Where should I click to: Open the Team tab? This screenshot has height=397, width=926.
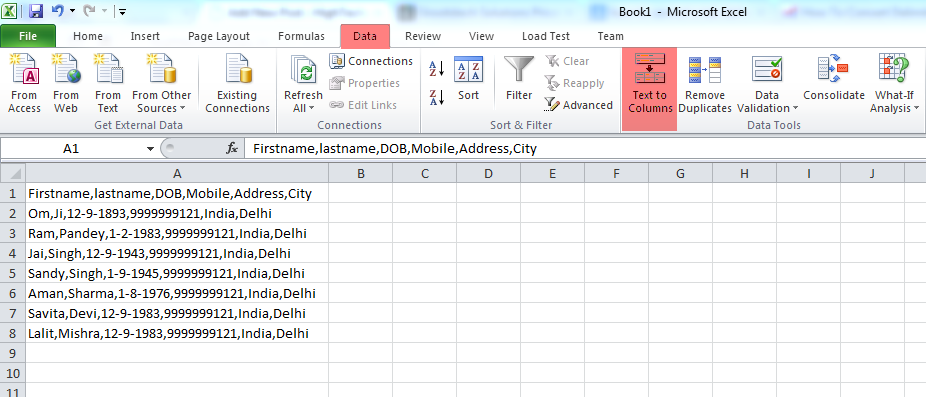[x=611, y=36]
